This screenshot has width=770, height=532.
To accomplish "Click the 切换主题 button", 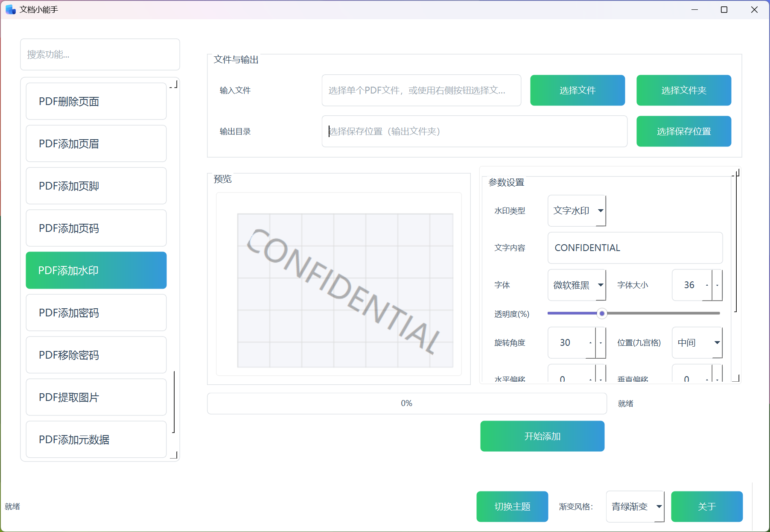I will [512, 507].
